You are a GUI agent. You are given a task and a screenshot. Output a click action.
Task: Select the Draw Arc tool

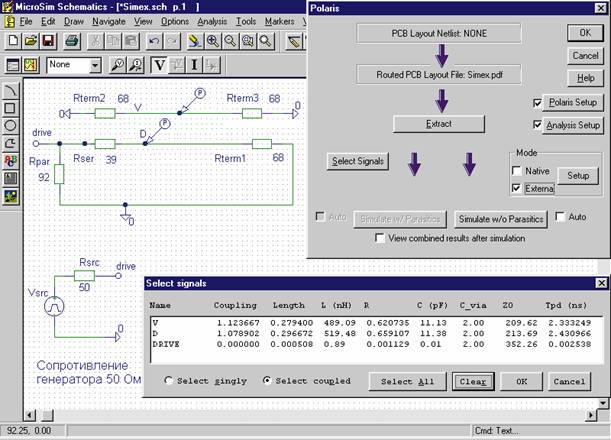pos(11,90)
